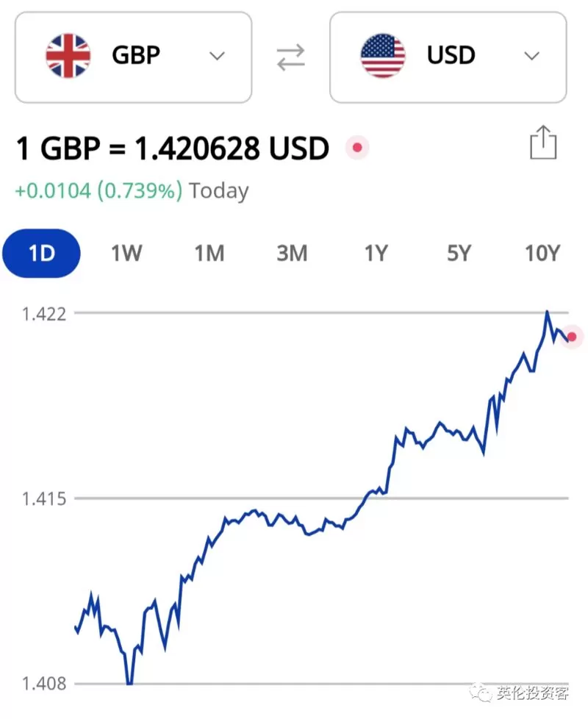Tap the WeChat watermark logo
Viewport: 588px width, 719px height.
point(481,692)
